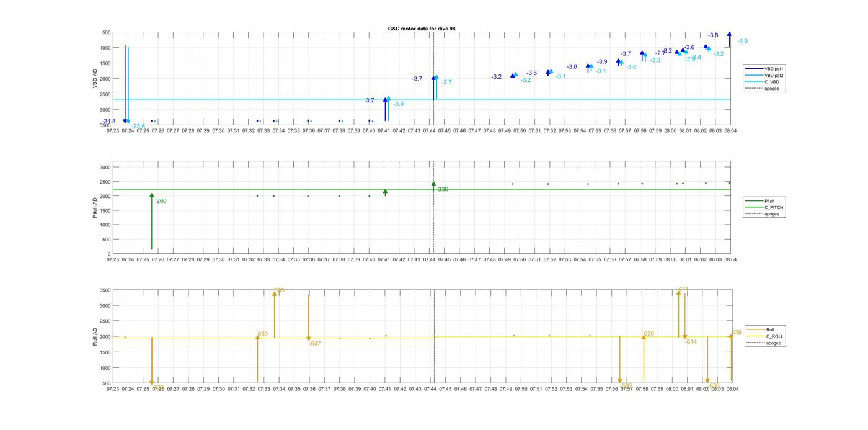Viewport: 868px width, 430px height.
Task: Click the green C_PITCH horizontal line
Action: 422,190
